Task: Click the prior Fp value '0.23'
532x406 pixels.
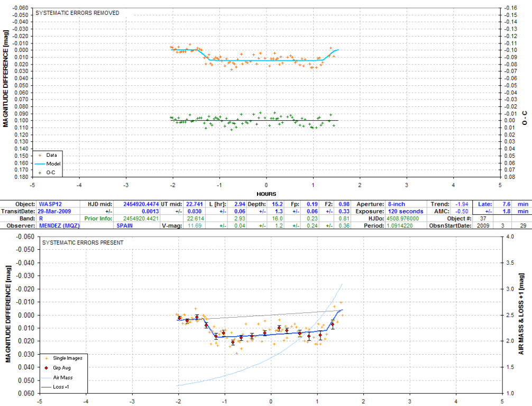Action: (312, 219)
